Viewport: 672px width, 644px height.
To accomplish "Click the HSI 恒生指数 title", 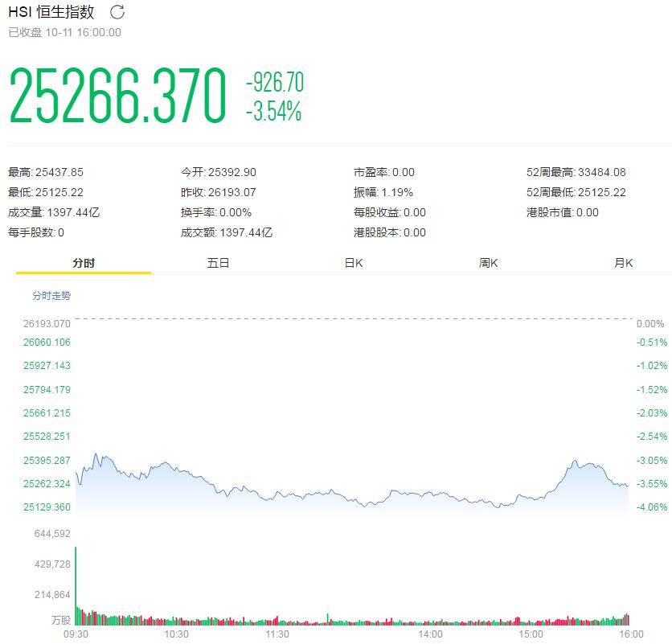I will click(x=51, y=12).
